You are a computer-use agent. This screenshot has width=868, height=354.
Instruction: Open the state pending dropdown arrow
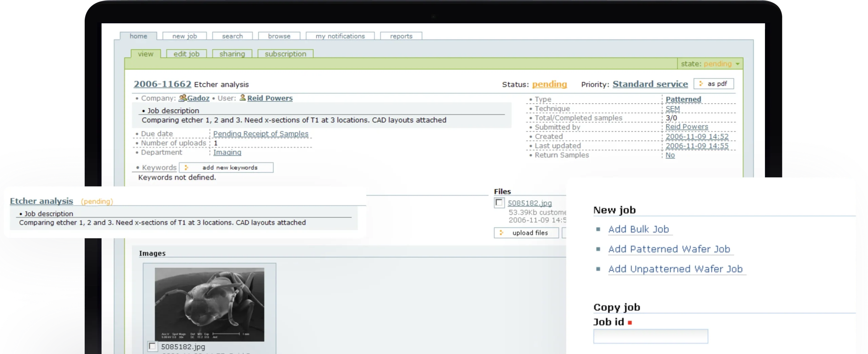737,64
